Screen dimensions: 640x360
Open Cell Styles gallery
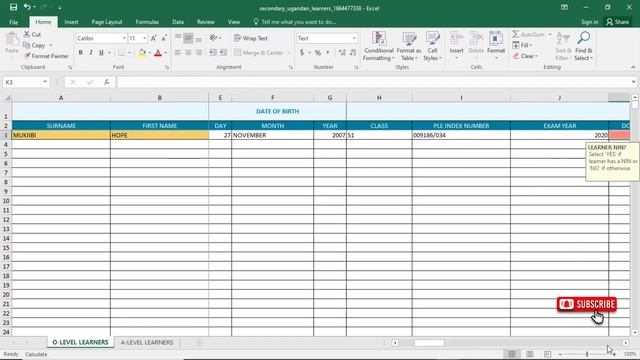[x=432, y=46]
